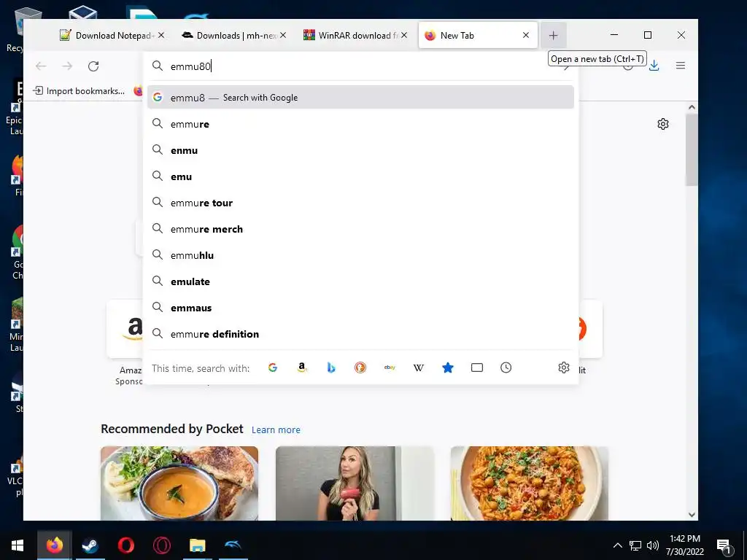Search this time with eBay icon
The height and width of the screenshot is (560, 747).
pos(390,367)
